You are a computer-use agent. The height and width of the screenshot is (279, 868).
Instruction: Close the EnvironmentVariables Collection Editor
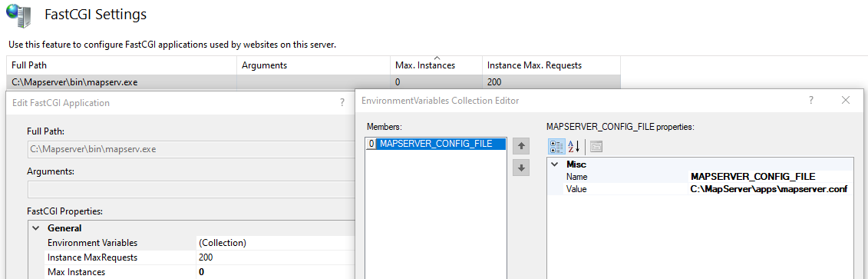click(x=845, y=101)
